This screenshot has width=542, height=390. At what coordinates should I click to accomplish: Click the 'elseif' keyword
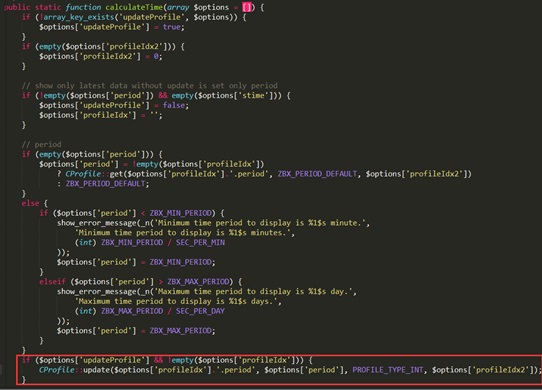52,281
